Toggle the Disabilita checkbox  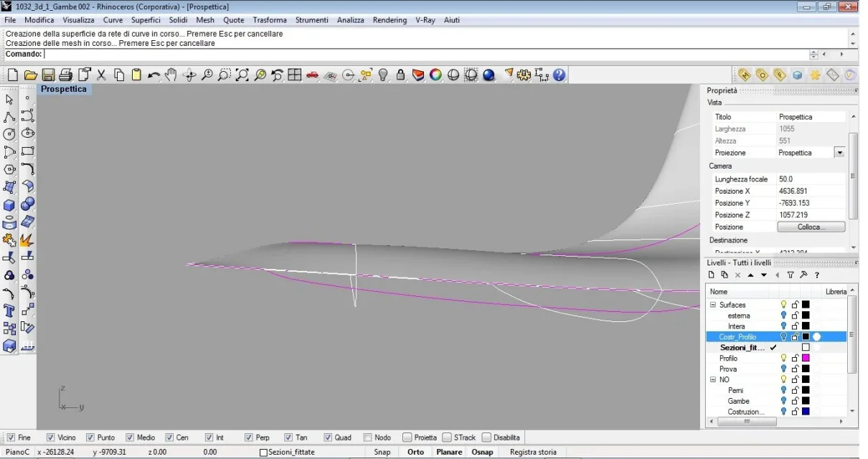487,437
